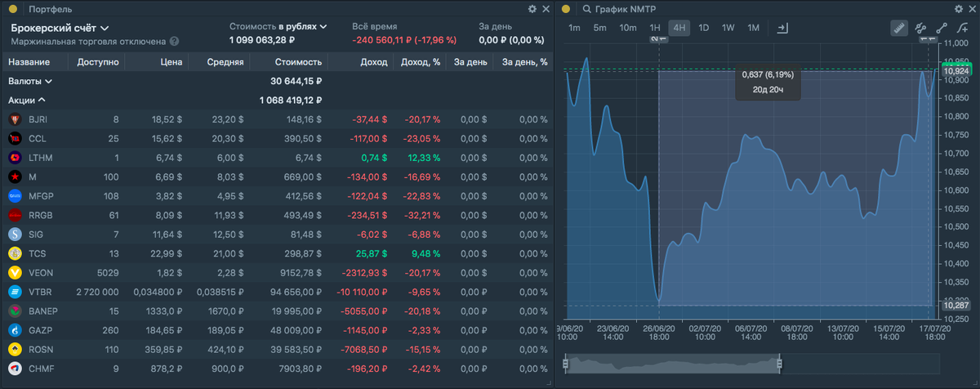Screen dimensions: 980x389
Task: Click the VEON ticker logo
Action: 15,273
